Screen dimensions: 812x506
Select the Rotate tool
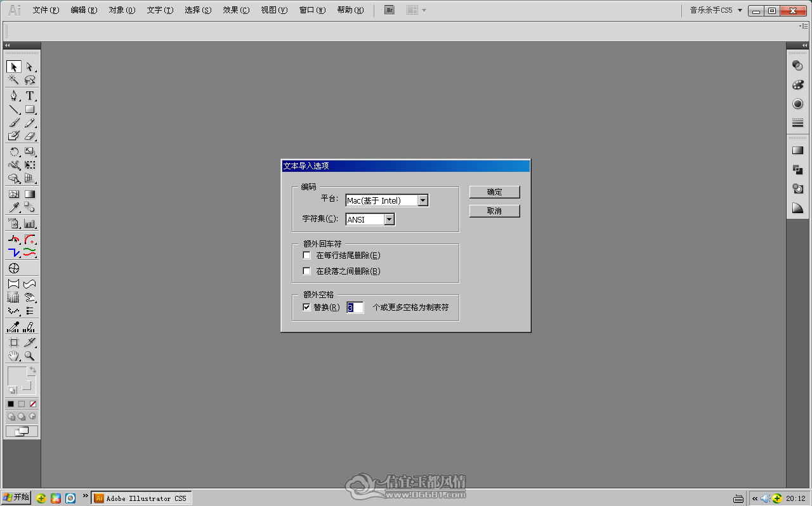(x=13, y=152)
